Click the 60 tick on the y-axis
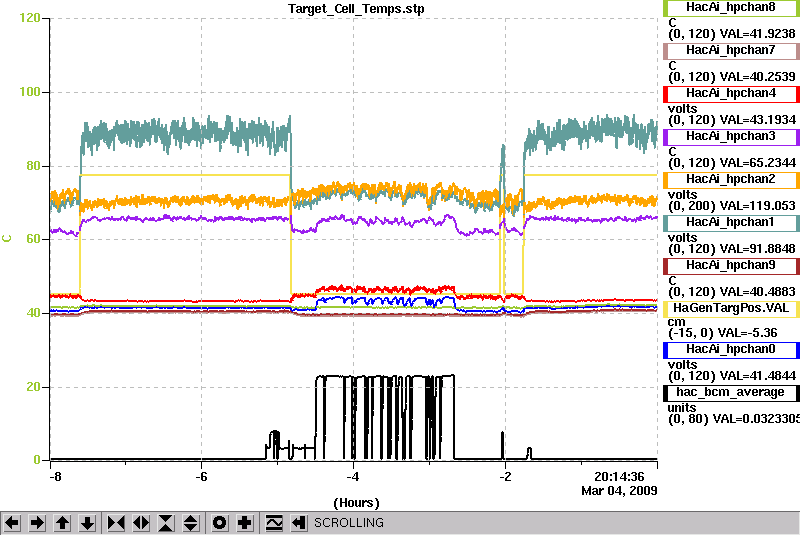This screenshot has width=800, height=535. pyautogui.click(x=33, y=239)
